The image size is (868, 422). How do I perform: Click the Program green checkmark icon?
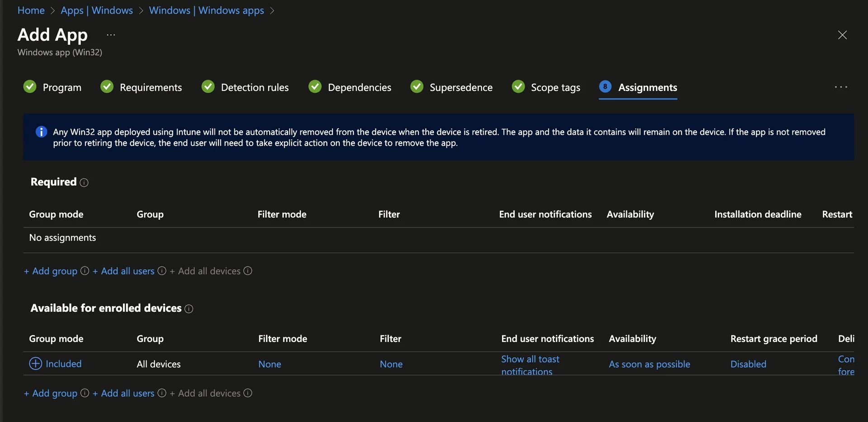pyautogui.click(x=30, y=86)
